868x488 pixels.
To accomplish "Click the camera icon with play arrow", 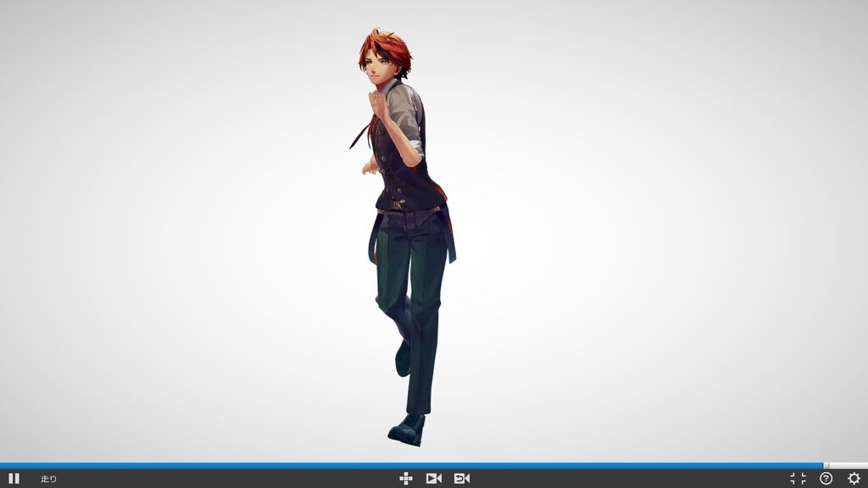I will pyautogui.click(x=434, y=479).
